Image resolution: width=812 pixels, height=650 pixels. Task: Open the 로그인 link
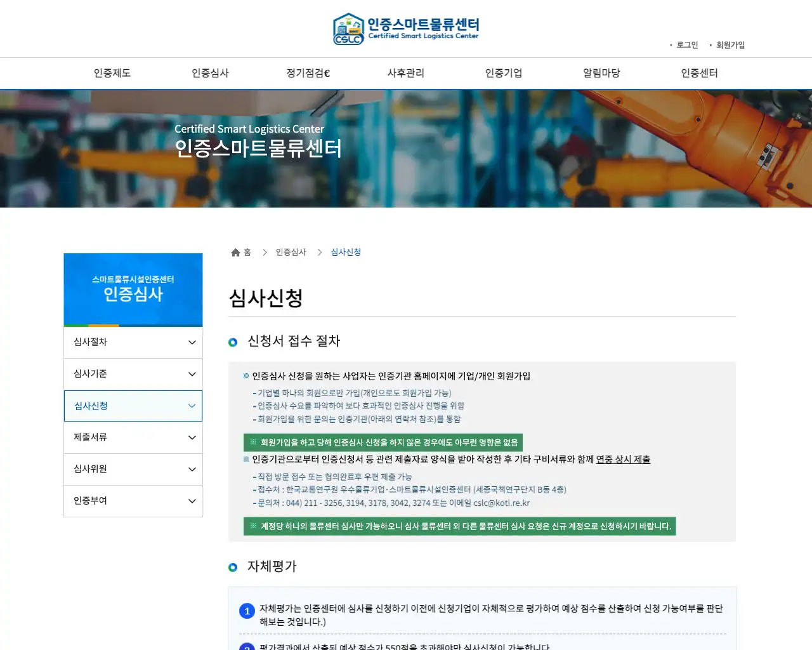pos(687,45)
